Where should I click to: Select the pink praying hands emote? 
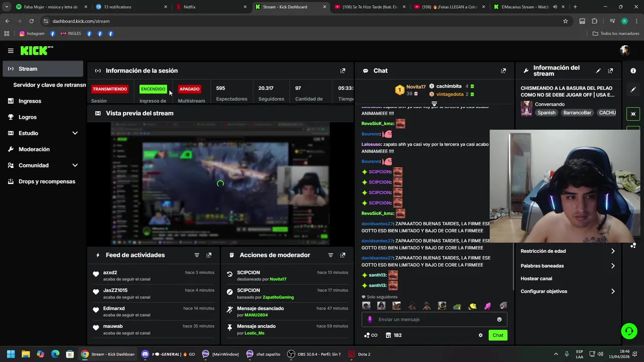[x=488, y=306]
